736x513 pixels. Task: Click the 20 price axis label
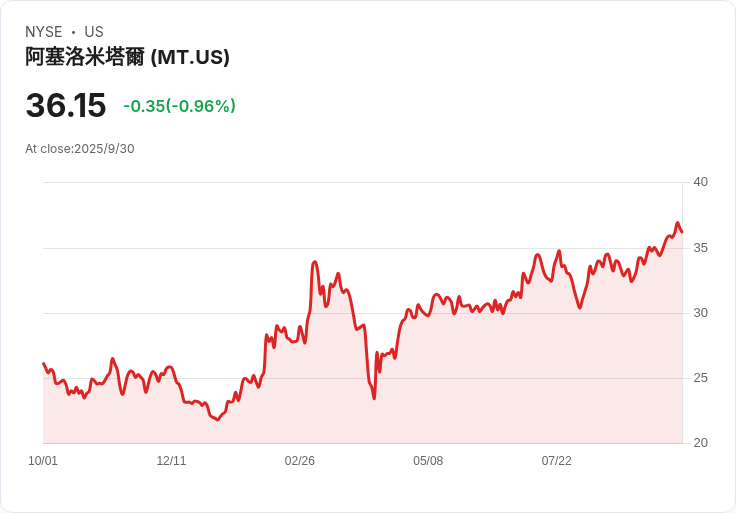coord(700,443)
